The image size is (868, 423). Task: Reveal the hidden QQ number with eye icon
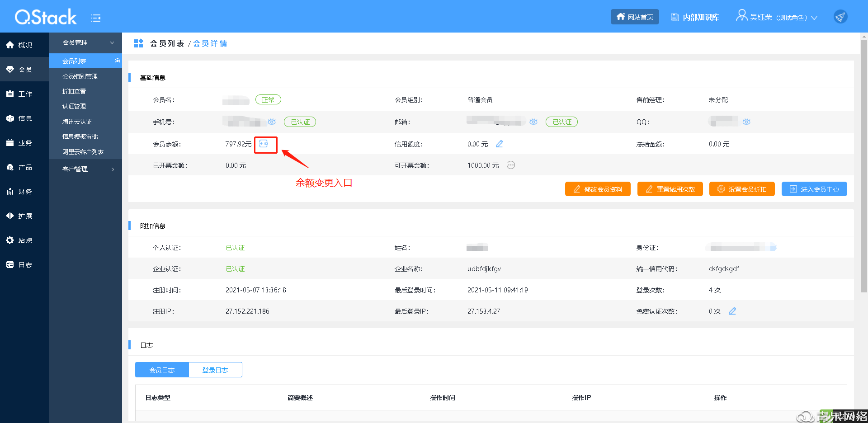(746, 122)
